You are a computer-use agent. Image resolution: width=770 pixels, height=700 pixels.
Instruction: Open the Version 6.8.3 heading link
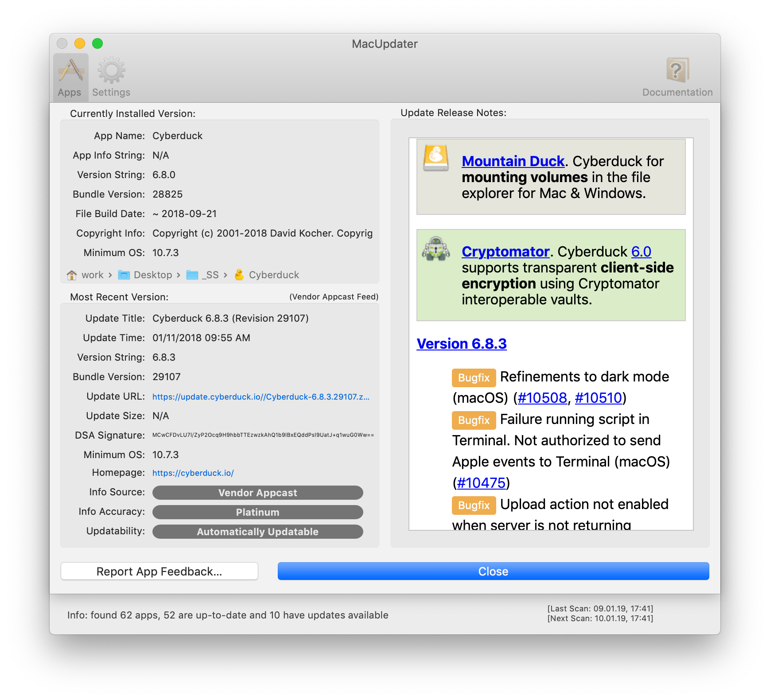(462, 344)
